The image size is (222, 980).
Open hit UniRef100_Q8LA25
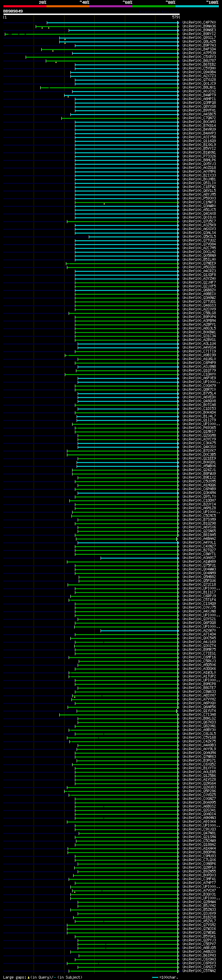[199, 41]
